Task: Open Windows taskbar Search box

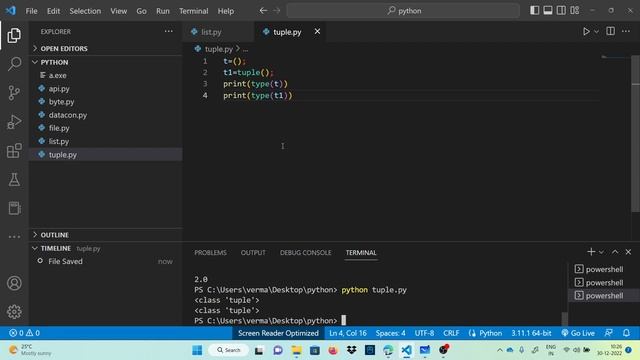Action: (x=229, y=350)
